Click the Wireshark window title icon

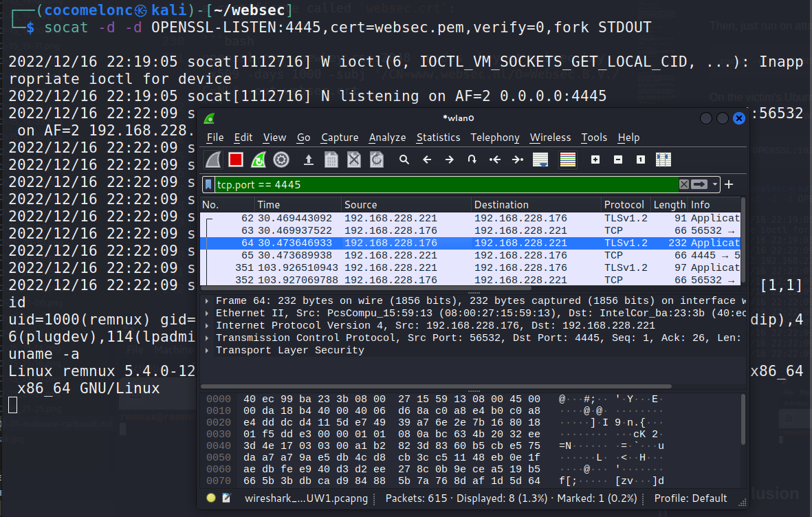coord(210,119)
